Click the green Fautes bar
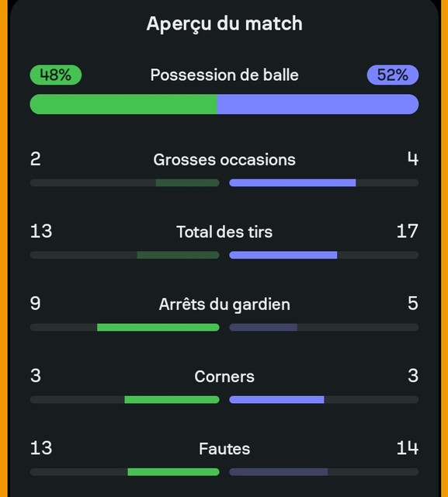This screenshot has width=448, height=497. tap(173, 472)
